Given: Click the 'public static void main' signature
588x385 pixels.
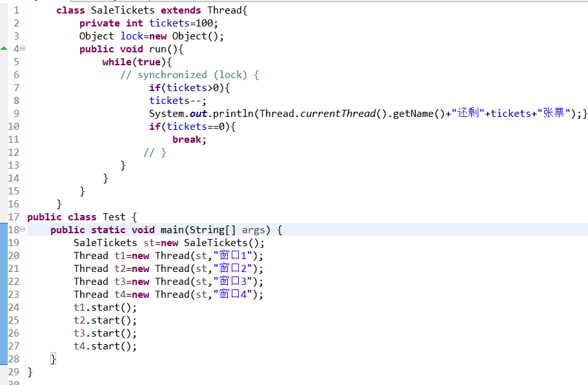Looking at the screenshot, I should (166, 230).
